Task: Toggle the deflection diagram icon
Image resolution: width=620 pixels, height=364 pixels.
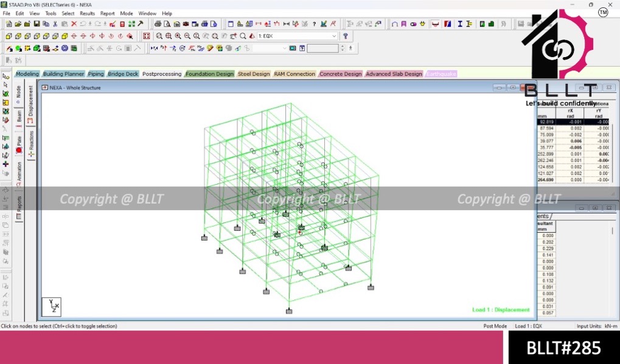Action: coord(436,24)
